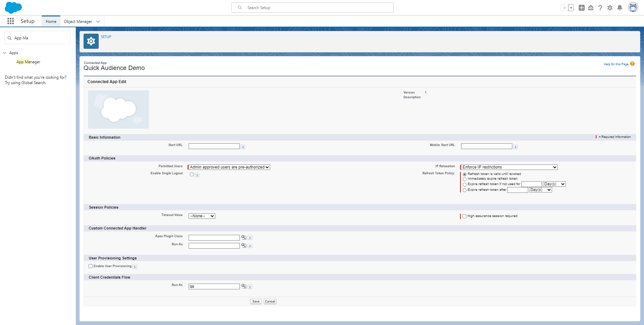Toggle the Enable Single Logout checkbox
Viewport: 644px width, 325px height.
[x=192, y=174]
